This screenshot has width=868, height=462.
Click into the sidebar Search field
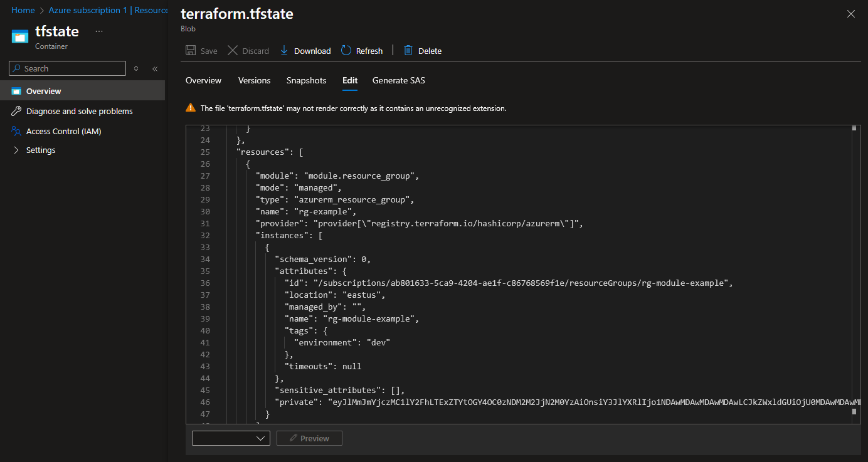point(67,68)
